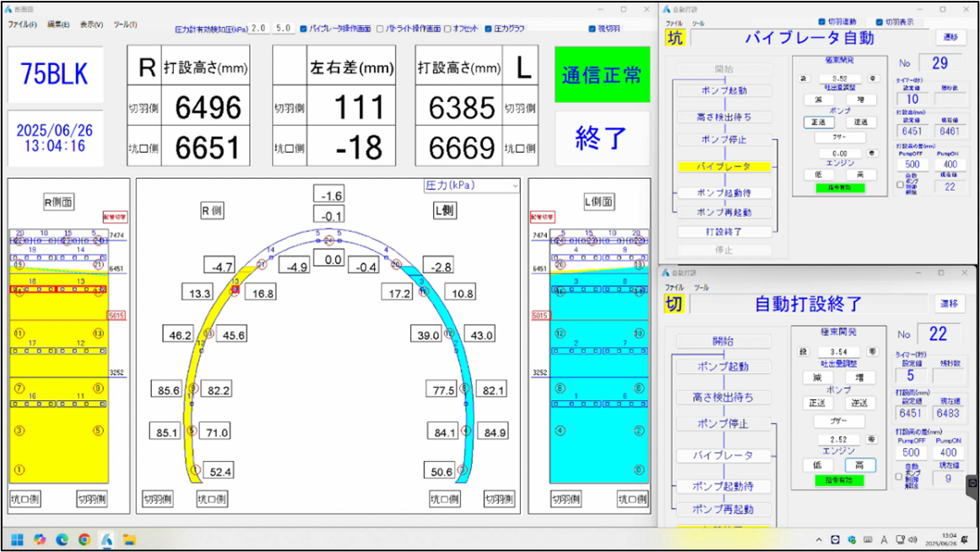Screen dimensions: 980x552
Task: Open the ファイル(F) menu in main window
Action: 23,24
